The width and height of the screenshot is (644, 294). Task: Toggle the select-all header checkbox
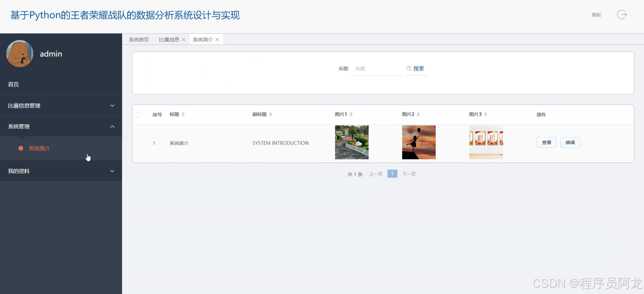click(x=138, y=115)
